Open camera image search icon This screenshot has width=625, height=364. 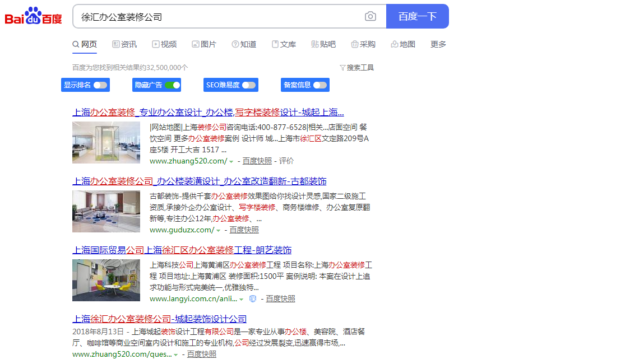371,16
